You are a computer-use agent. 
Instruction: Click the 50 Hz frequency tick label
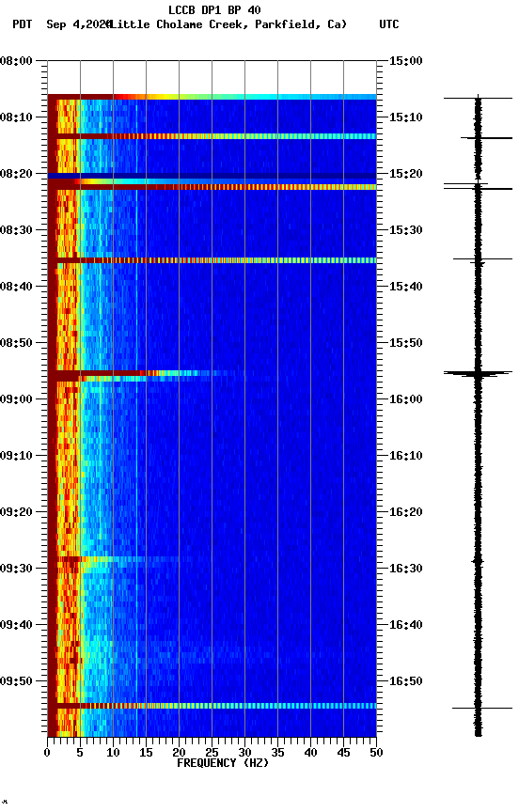coord(376,753)
